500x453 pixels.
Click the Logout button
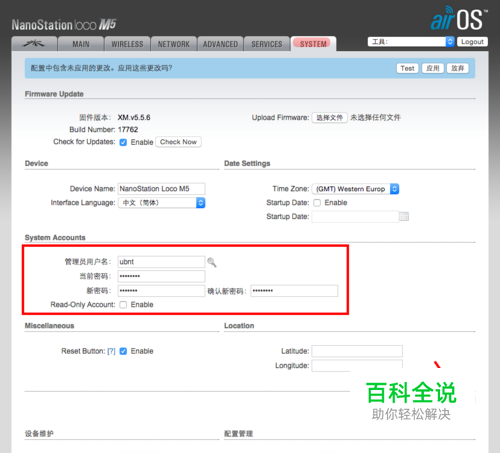pyautogui.click(x=472, y=42)
